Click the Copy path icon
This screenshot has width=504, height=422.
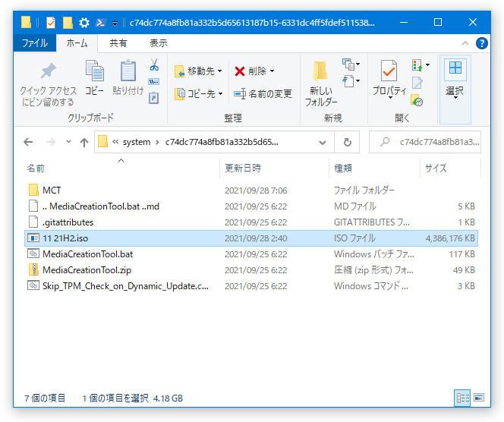coord(153,82)
